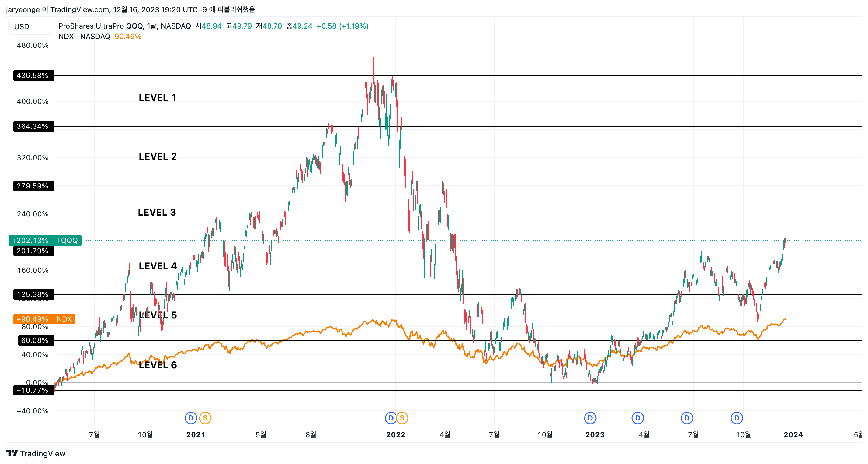The height and width of the screenshot is (464, 868).
Task: Click the 320.00% axis tick
Action: pos(33,158)
